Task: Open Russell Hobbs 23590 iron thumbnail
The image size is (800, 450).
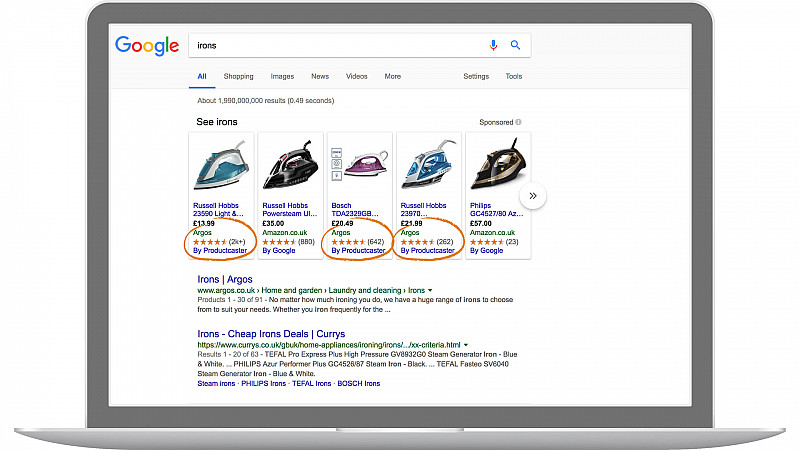Action: (221, 165)
